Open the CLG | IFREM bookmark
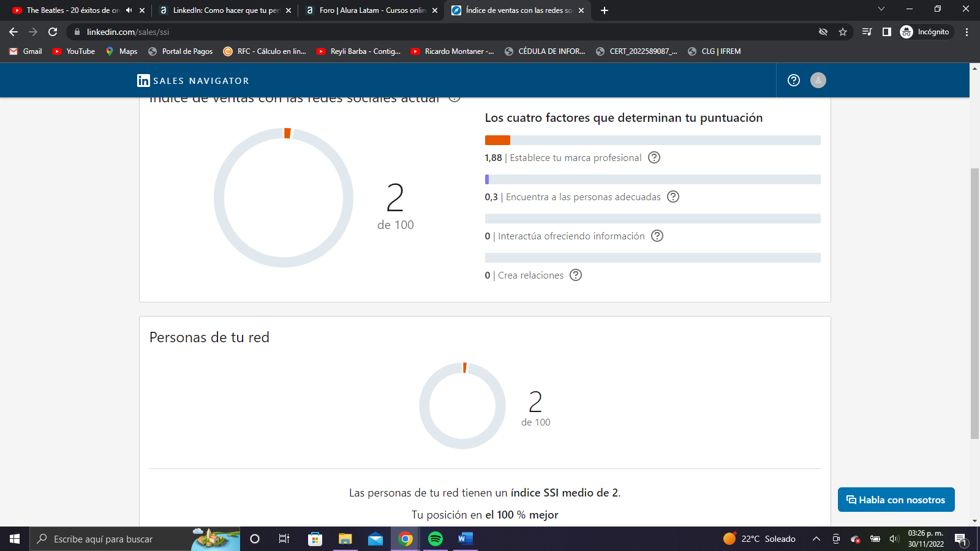 714,51
